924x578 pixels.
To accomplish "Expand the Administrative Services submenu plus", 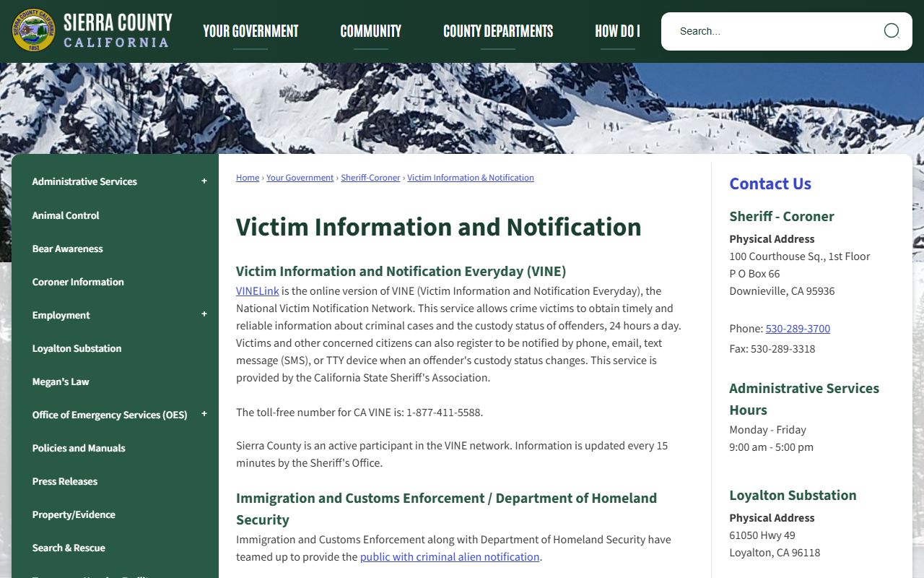I will click(204, 181).
